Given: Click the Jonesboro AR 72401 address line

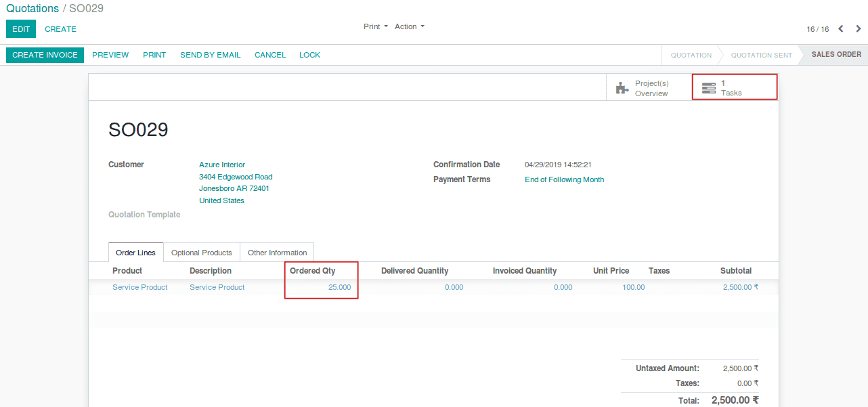Looking at the screenshot, I should [x=234, y=188].
